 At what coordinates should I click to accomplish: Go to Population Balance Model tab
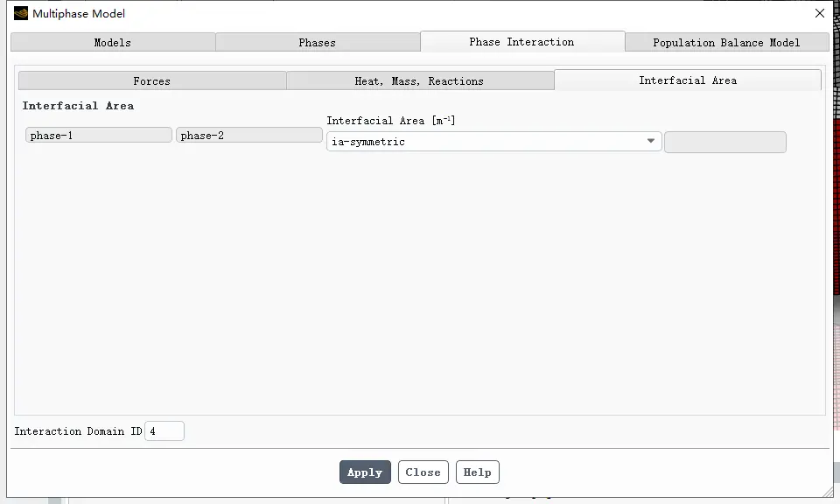[x=727, y=42]
